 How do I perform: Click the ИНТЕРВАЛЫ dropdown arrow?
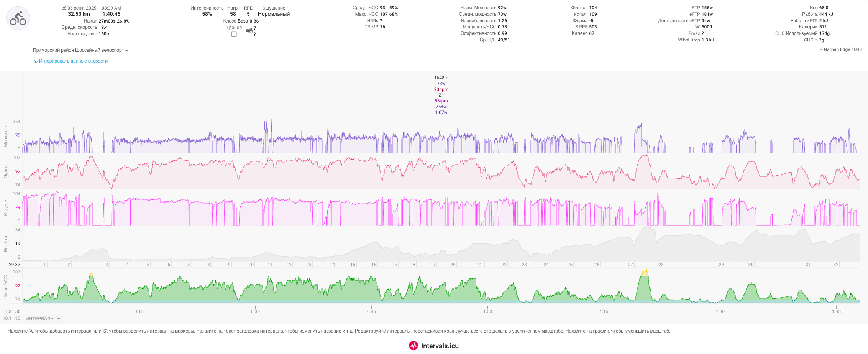point(59,319)
